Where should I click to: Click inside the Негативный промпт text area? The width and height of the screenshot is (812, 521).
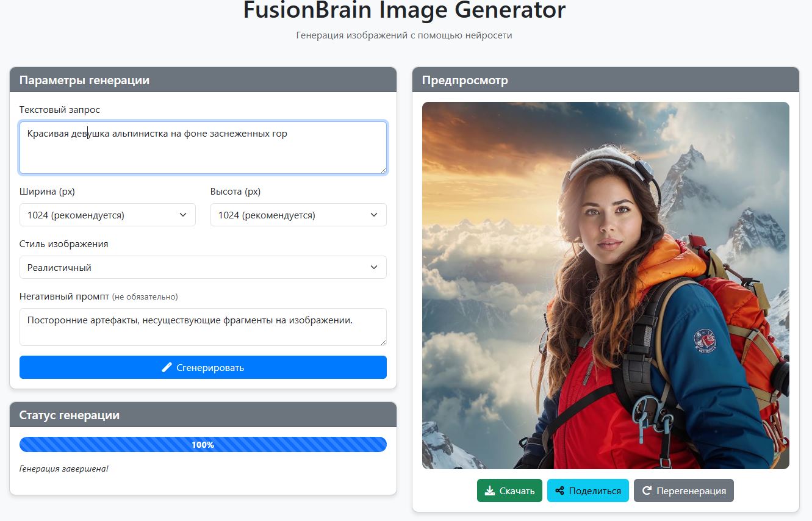pyautogui.click(x=203, y=332)
